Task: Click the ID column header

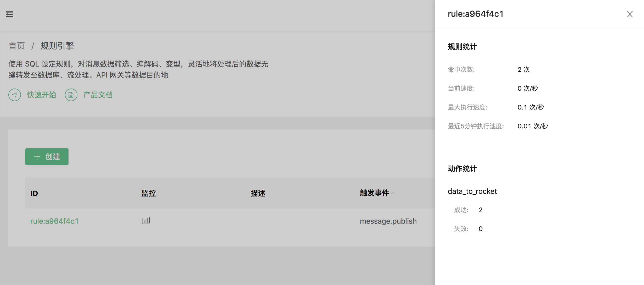Action: tap(34, 193)
